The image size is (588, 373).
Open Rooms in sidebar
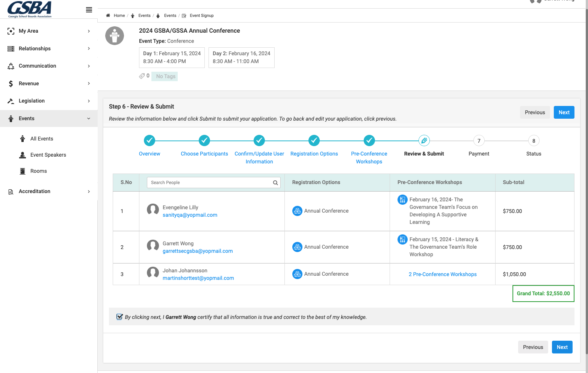[39, 171]
